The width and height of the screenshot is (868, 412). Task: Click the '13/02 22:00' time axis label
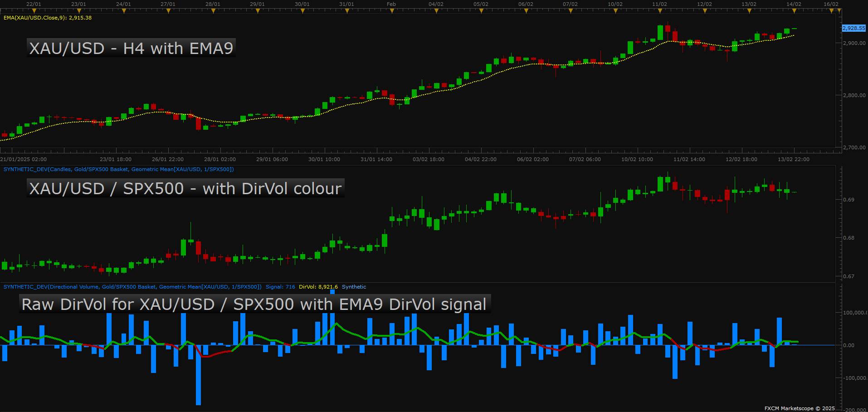(x=794, y=159)
